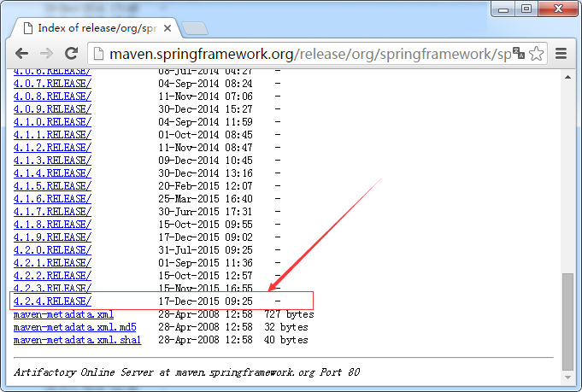
Task: Close the Index of release tab
Action: click(168, 28)
